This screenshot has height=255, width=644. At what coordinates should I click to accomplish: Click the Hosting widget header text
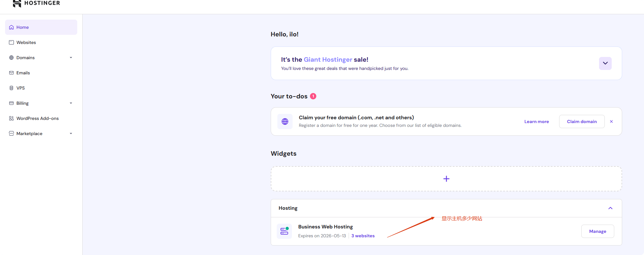tap(288, 208)
